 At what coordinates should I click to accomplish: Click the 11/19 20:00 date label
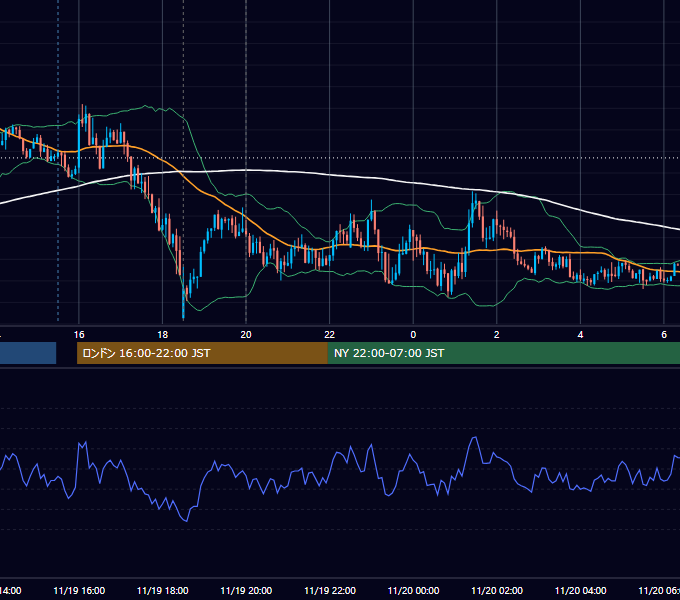[246, 590]
